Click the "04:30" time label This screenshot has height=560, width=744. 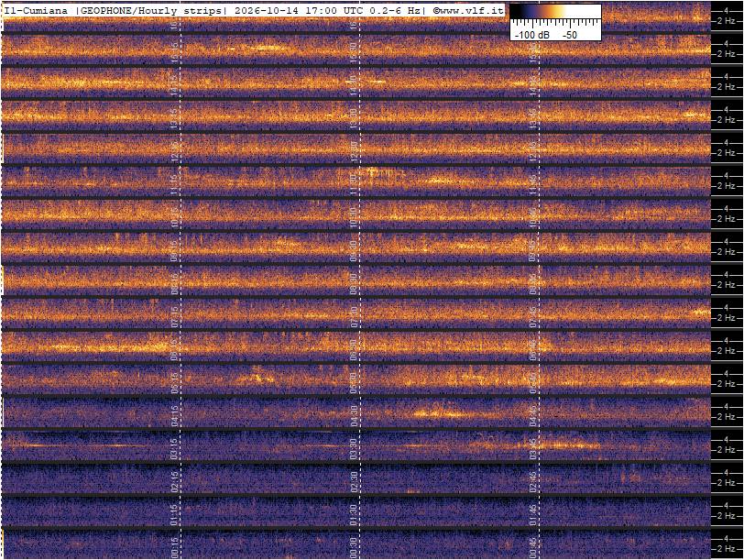[x=354, y=416]
